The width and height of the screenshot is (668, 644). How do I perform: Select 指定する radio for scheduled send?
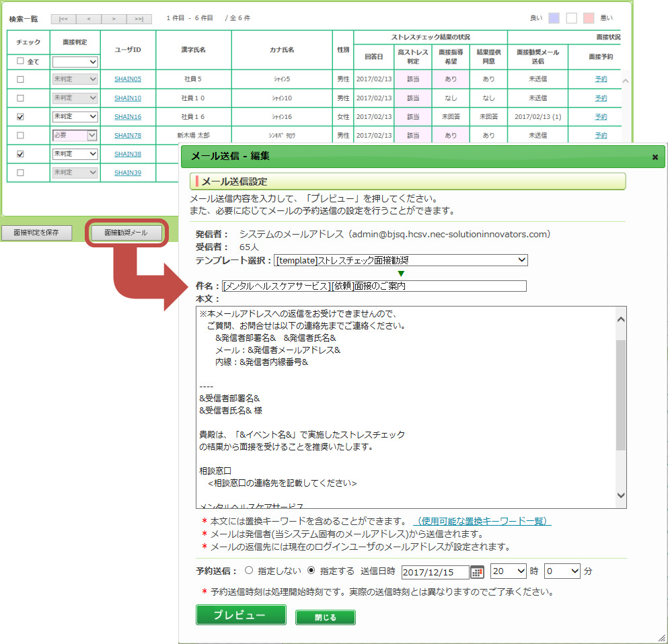tap(311, 570)
